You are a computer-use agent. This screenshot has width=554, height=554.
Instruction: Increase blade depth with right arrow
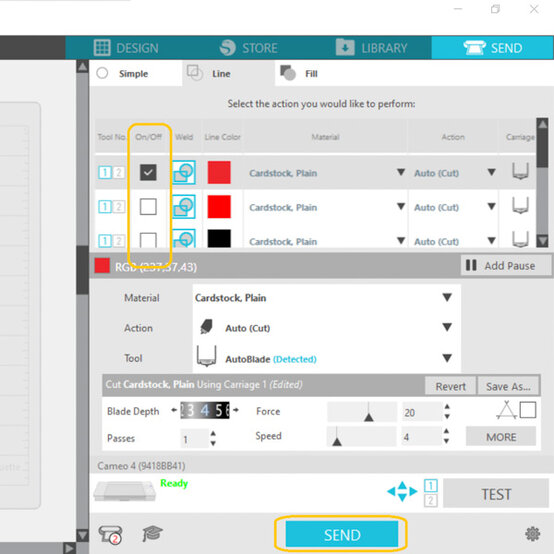236,410
